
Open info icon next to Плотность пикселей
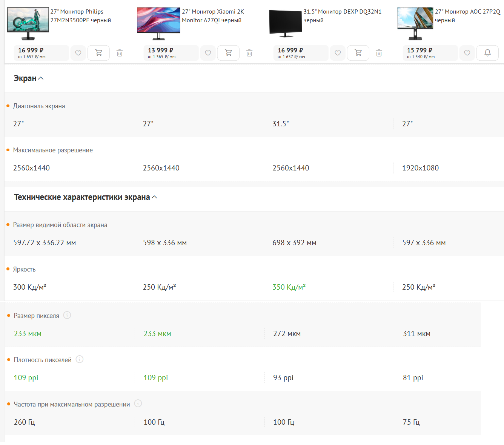[80, 359]
